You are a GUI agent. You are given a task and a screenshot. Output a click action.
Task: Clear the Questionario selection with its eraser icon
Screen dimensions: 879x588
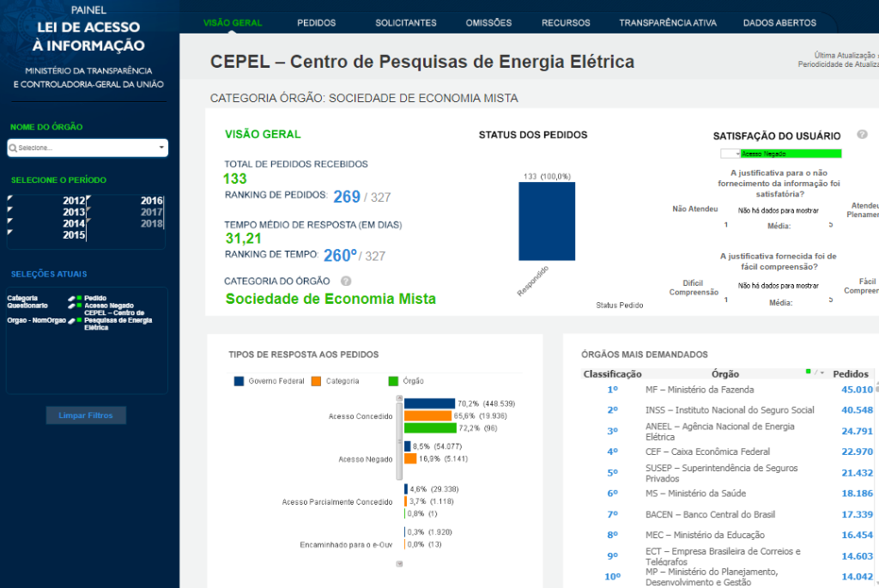click(x=72, y=306)
